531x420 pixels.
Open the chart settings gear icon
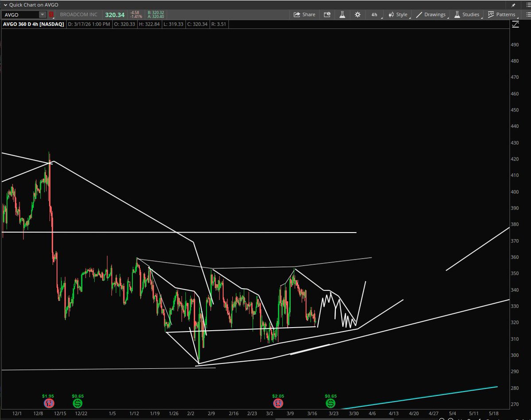[357, 14]
